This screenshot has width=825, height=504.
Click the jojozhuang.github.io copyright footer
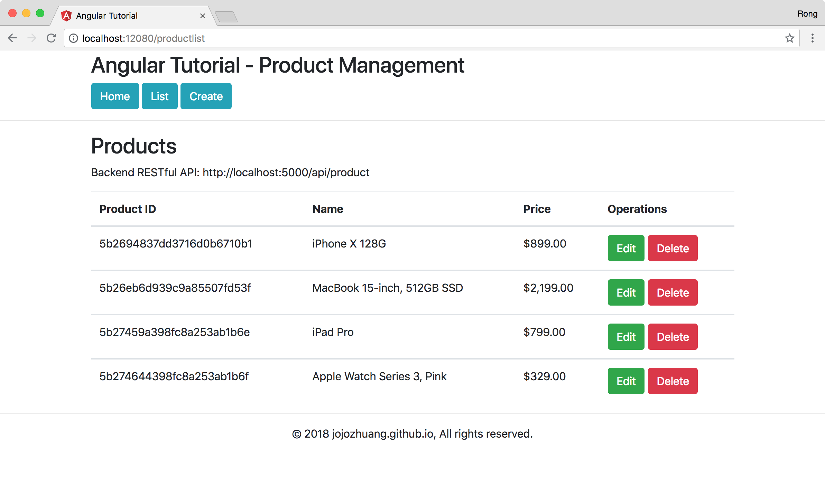click(412, 434)
